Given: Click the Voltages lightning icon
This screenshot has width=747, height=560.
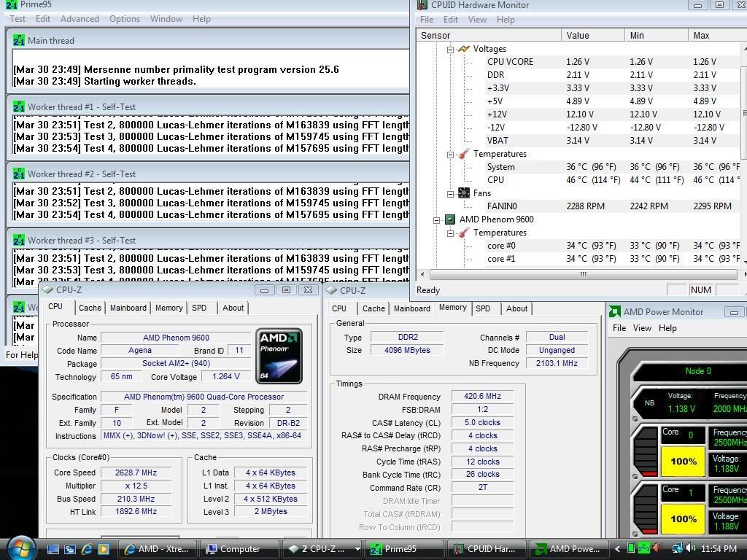Looking at the screenshot, I should coord(463,49).
